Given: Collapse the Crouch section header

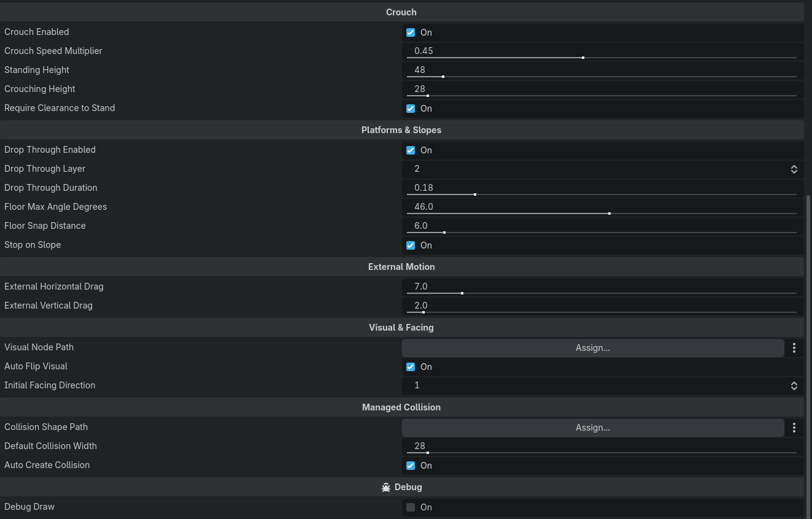Looking at the screenshot, I should tap(401, 12).
